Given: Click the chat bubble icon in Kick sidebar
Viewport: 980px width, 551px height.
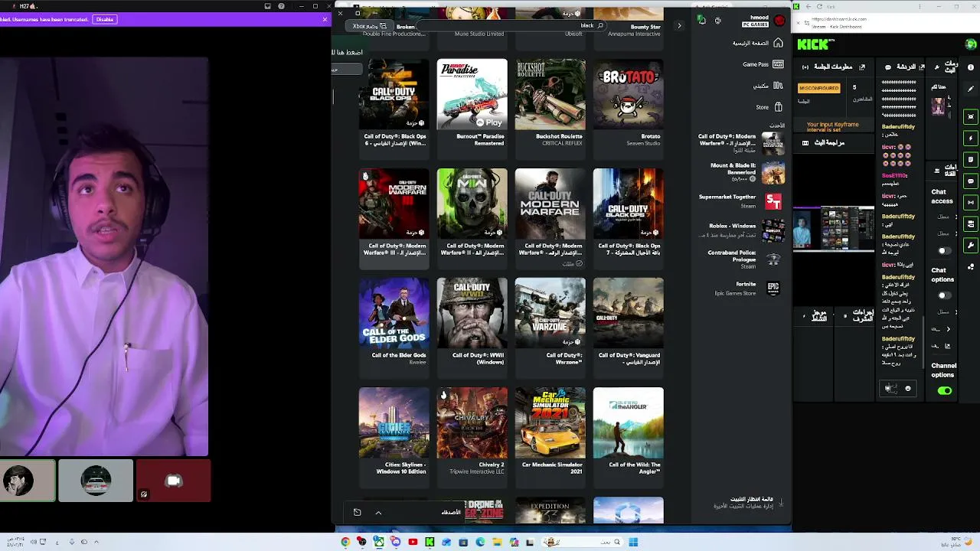Looking at the screenshot, I should coord(971,181).
